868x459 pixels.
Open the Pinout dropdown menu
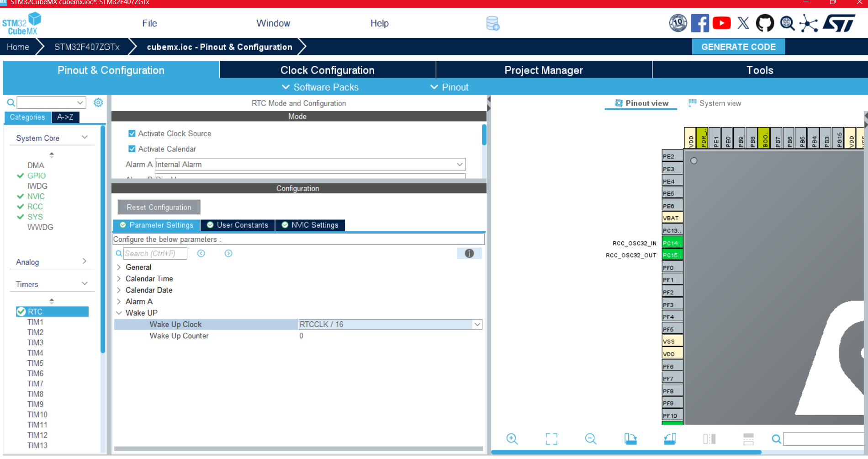pyautogui.click(x=450, y=87)
